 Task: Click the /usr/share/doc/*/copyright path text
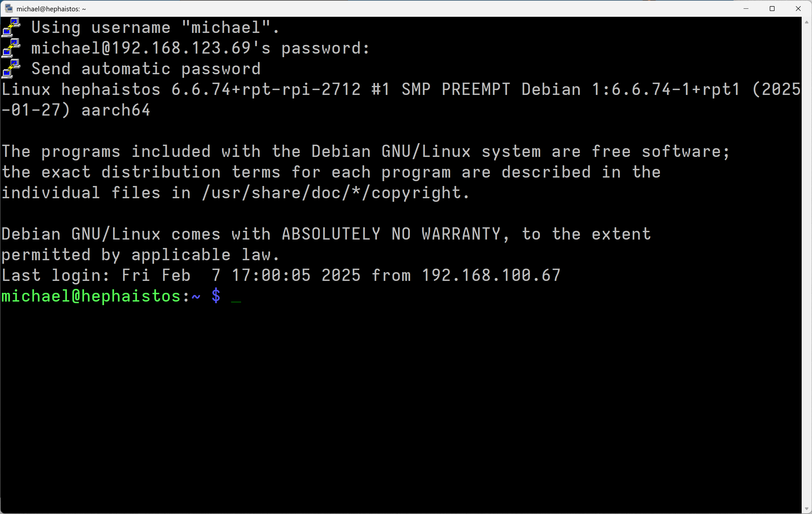pyautogui.click(x=336, y=193)
